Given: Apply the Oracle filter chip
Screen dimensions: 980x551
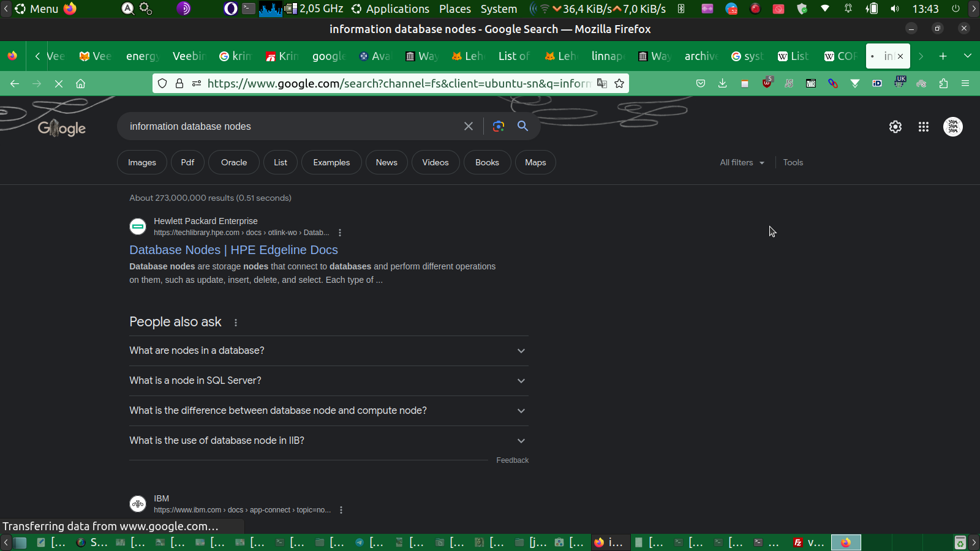Looking at the screenshot, I should click(x=234, y=162).
